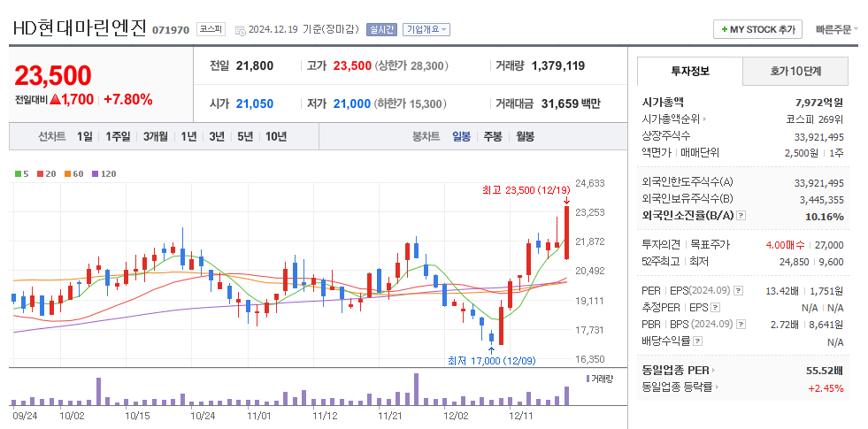Select 일봉 candlestick chart
Viewport: 868px width, 429px height.
[x=461, y=136]
